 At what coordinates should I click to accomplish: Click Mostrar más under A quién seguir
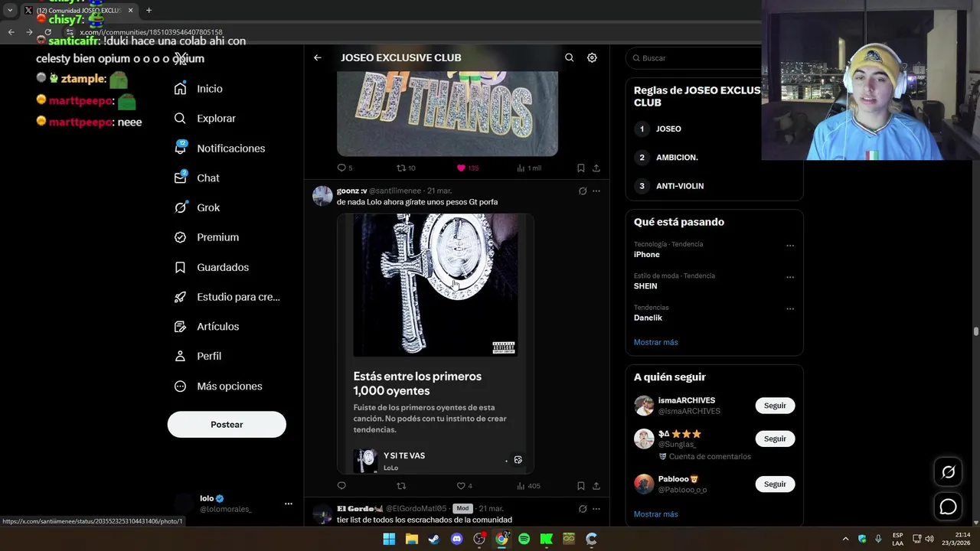coord(655,514)
